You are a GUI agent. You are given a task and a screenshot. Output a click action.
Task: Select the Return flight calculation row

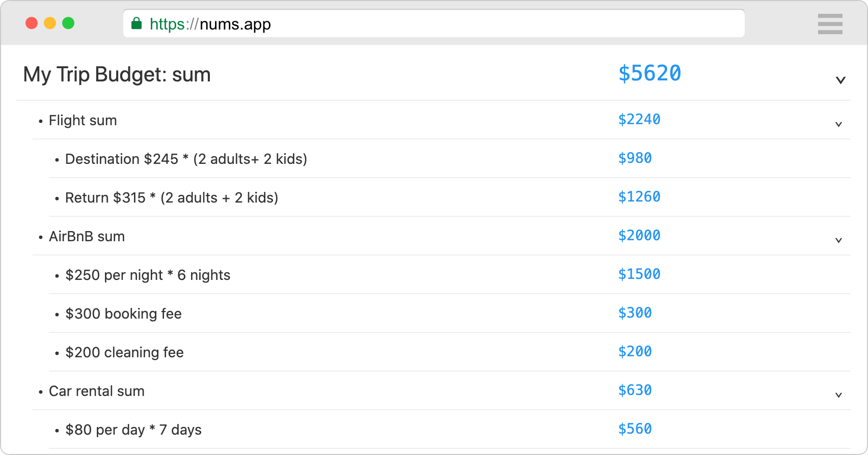pos(172,197)
